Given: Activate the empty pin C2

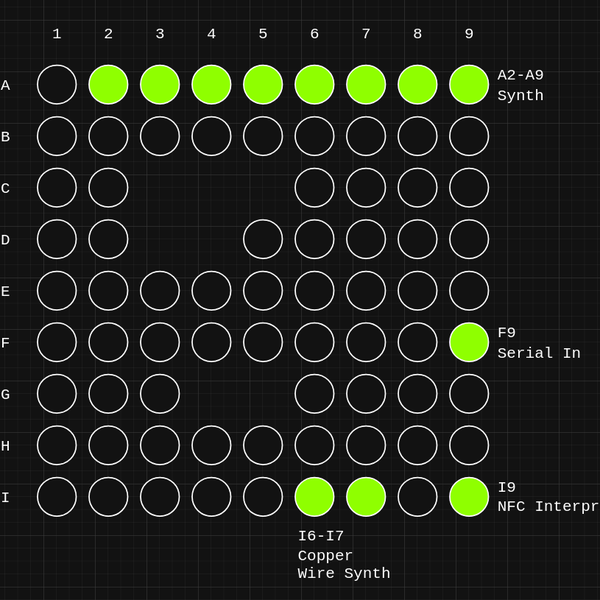Looking at the screenshot, I should [x=108, y=188].
